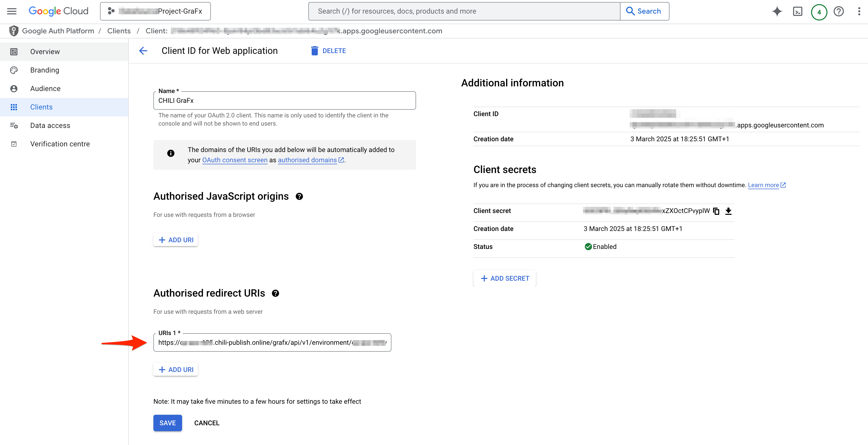Go to Google Auth Platform breadcrumb

58,31
